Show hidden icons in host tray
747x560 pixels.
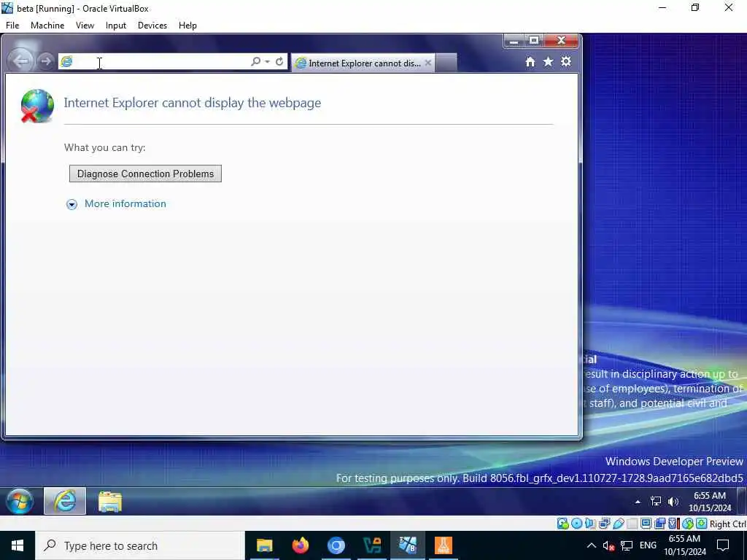pos(591,545)
